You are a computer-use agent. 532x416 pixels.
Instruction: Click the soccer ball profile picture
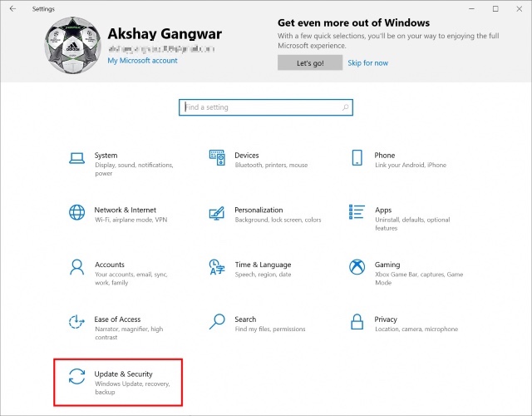72,45
